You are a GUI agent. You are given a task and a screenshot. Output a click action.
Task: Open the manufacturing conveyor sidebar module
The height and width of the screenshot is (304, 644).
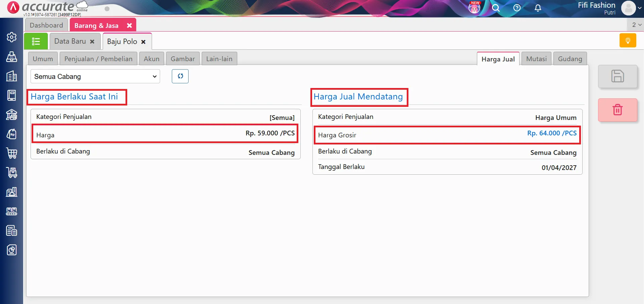tap(12, 211)
